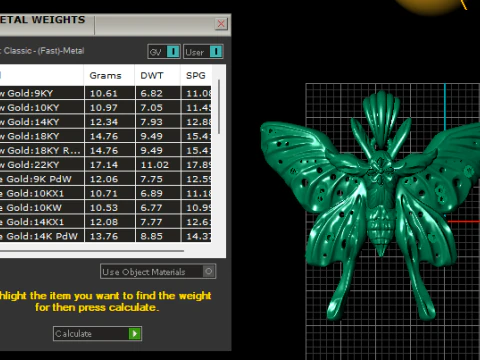Click the 12.06 grams cell
The height and width of the screenshot is (360, 480).
click(110, 179)
